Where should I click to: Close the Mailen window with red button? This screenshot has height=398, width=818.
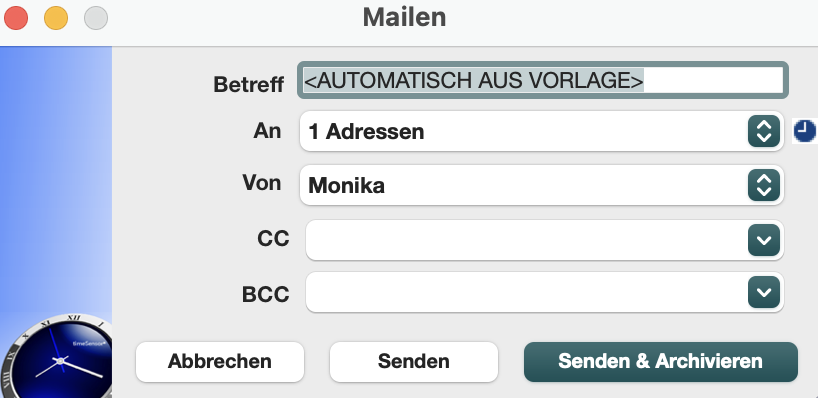[x=16, y=18]
